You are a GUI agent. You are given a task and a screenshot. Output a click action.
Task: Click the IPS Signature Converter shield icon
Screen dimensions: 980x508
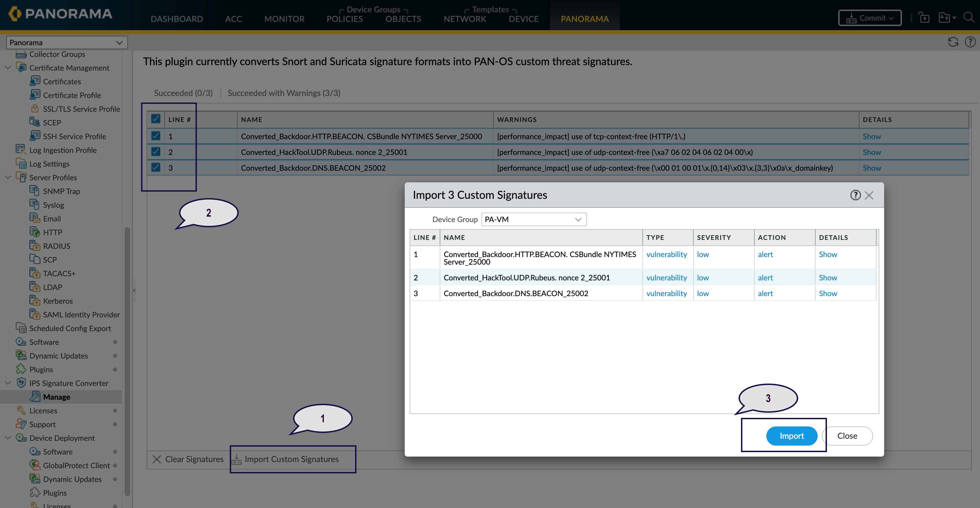coord(21,383)
